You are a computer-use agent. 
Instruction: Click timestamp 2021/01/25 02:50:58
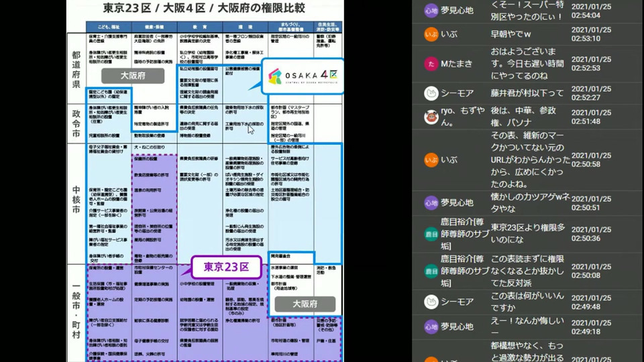click(591, 160)
